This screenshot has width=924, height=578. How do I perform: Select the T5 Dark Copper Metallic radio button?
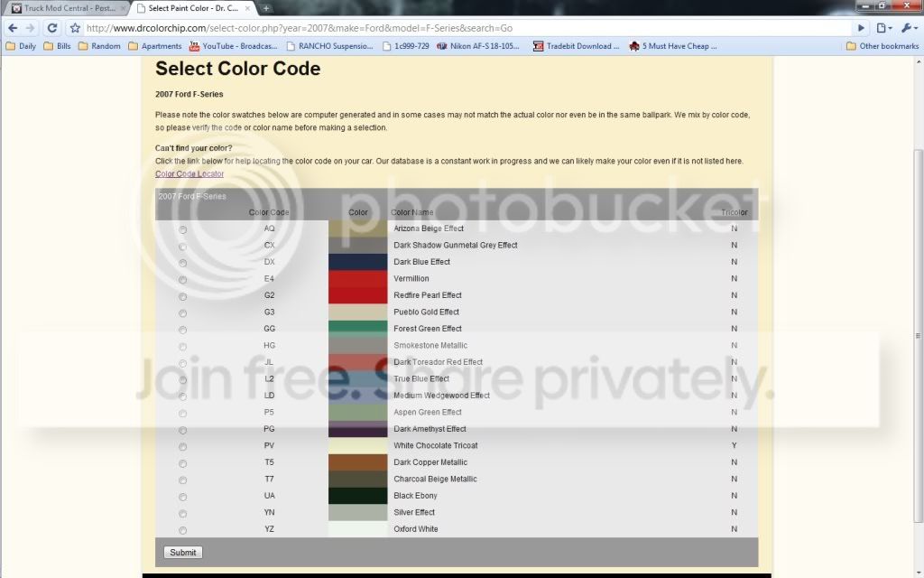182,463
